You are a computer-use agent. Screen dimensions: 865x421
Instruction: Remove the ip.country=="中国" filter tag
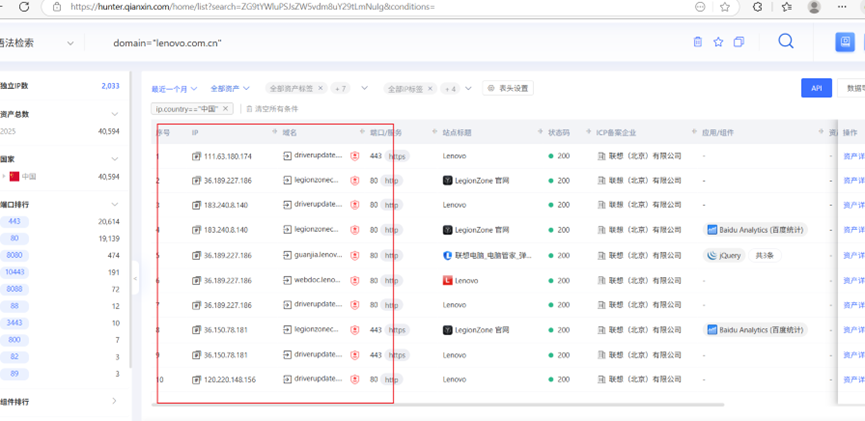[x=225, y=109]
